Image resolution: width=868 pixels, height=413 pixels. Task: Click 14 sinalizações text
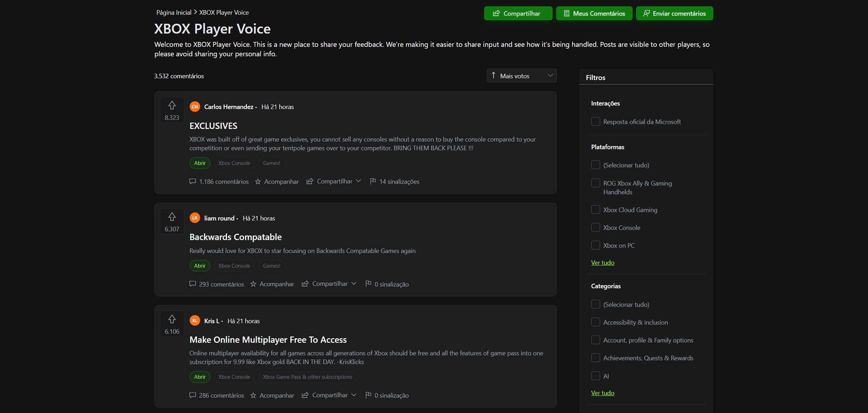pos(399,181)
